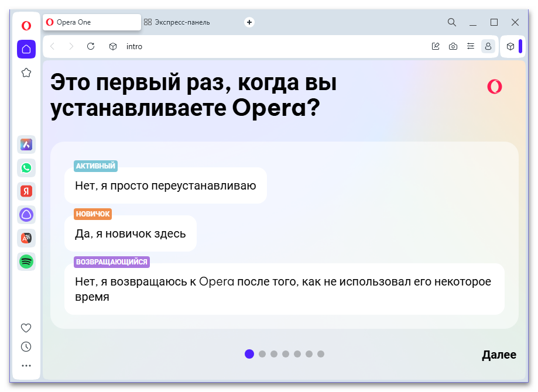Screen dimensions: 538x392
Task: Click the purple home start page icon
Action: tap(26, 49)
